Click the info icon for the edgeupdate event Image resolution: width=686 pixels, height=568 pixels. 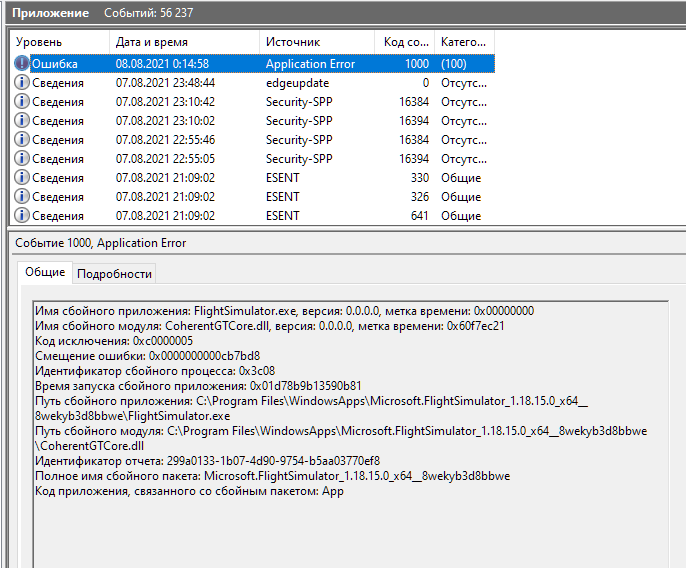click(21, 82)
